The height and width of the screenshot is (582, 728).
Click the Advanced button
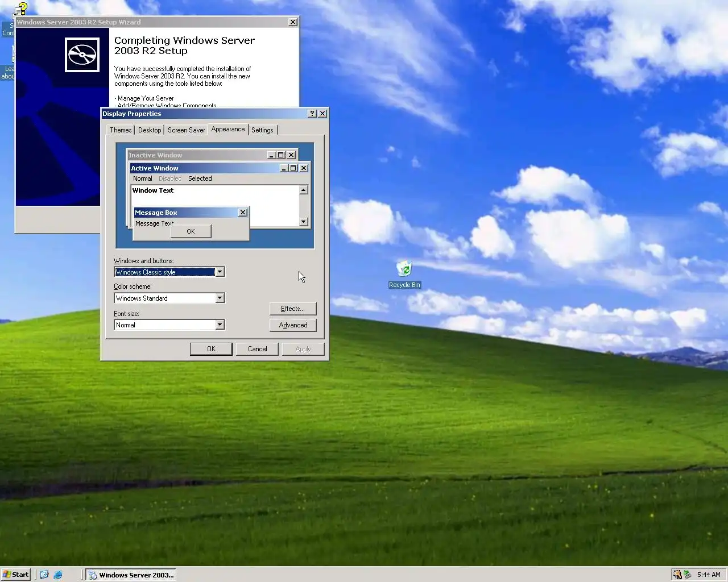click(x=293, y=325)
